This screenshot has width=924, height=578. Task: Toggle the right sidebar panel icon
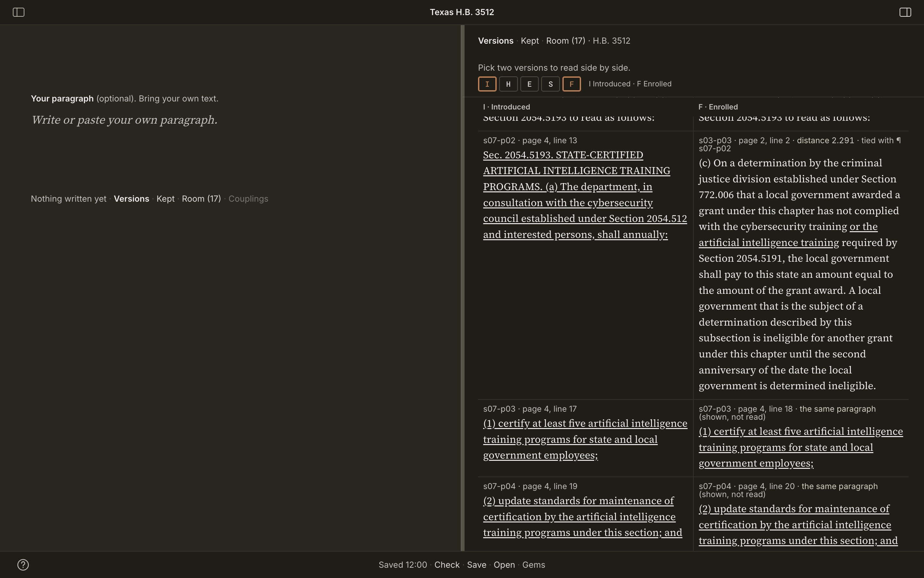(x=905, y=12)
